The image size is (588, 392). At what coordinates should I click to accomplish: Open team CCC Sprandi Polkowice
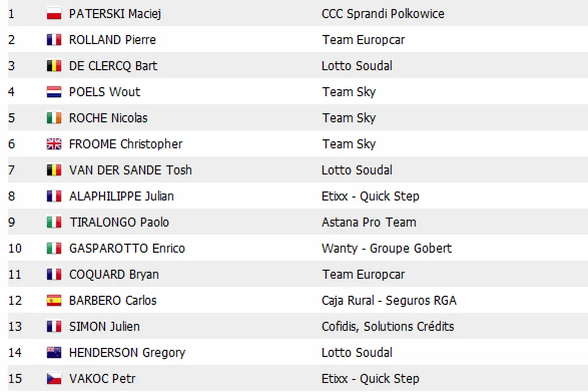383,14
